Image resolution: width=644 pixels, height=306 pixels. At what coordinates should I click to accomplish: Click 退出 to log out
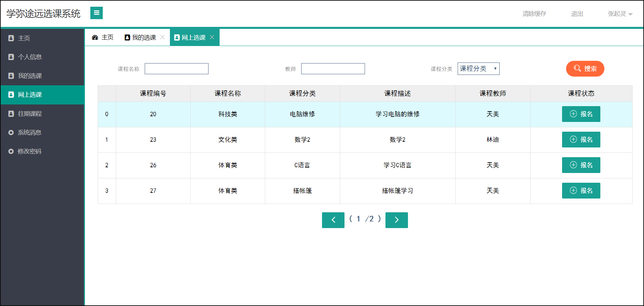pos(577,14)
